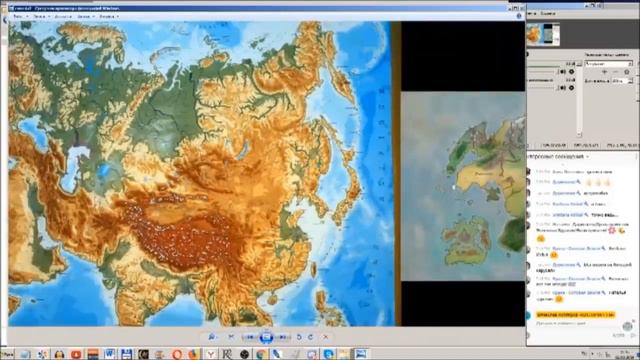The width and height of the screenshot is (640, 360).
Task: Open Skype from the taskbar
Action: click(x=329, y=354)
